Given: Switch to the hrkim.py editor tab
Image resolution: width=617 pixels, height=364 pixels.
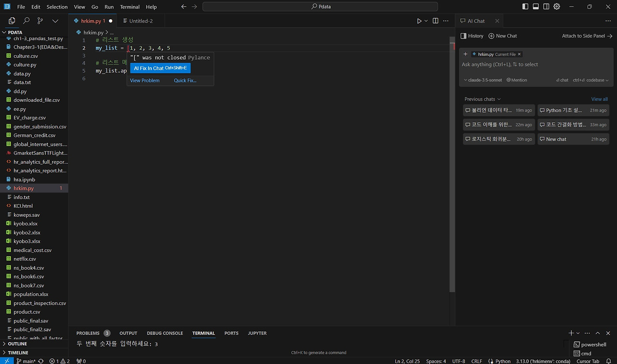Looking at the screenshot, I should click(93, 21).
